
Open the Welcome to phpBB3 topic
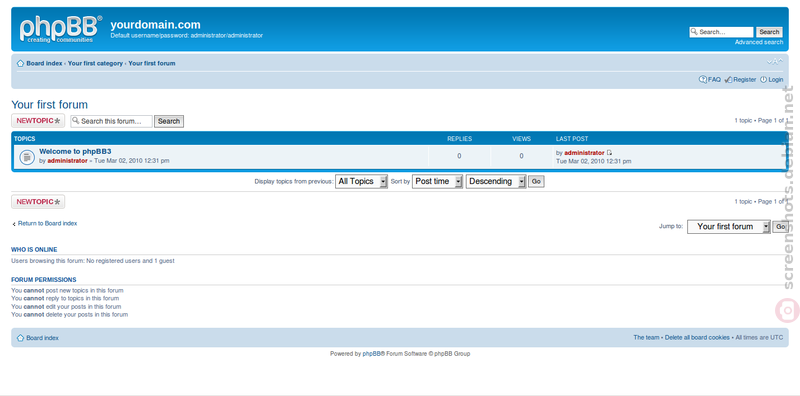coord(75,152)
